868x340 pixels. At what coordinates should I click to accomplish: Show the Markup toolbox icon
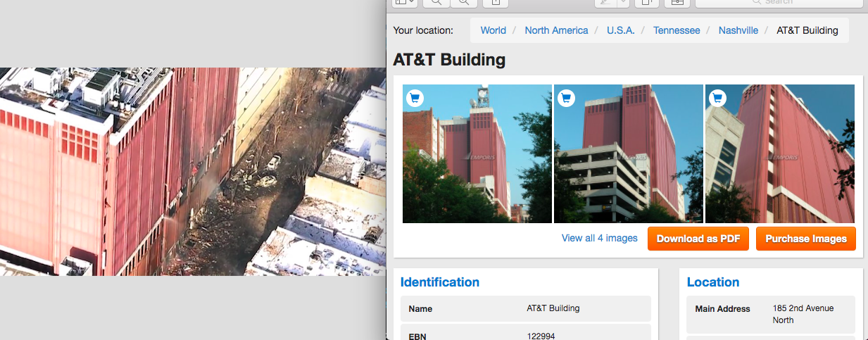[677, 2]
